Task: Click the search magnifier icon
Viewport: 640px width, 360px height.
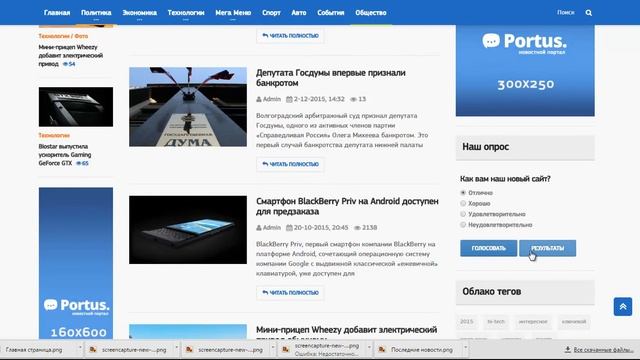Action: coord(589,13)
